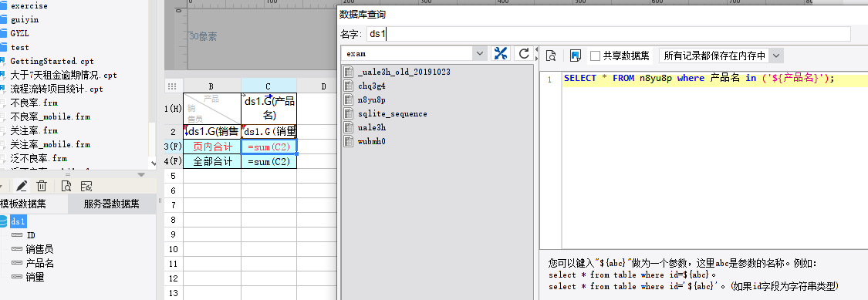868x300 pixels.
Task: Click the folder icon for test
Action: 3,48
